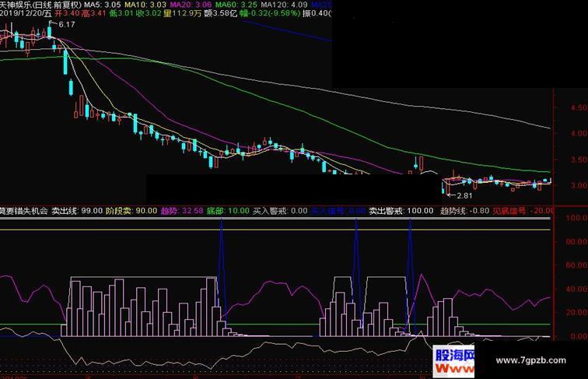Select the MA5: 3.05 moving average label
The width and height of the screenshot is (588, 379).
tap(103, 5)
